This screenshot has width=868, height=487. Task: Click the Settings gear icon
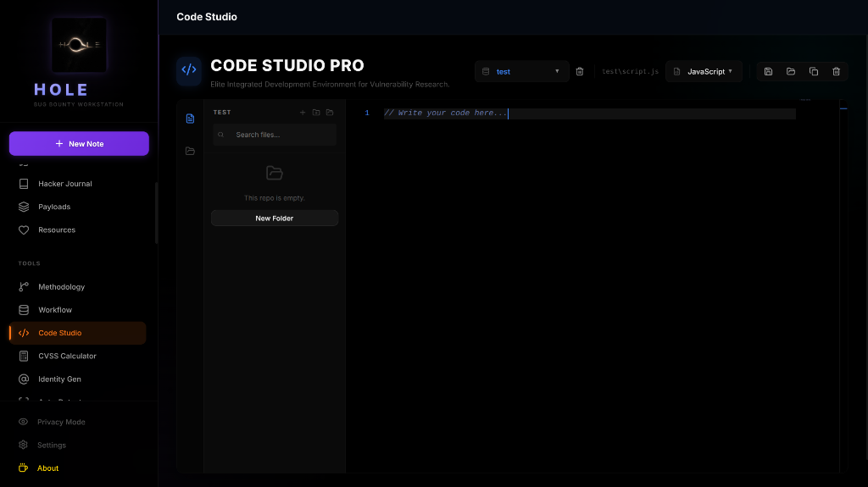click(23, 445)
